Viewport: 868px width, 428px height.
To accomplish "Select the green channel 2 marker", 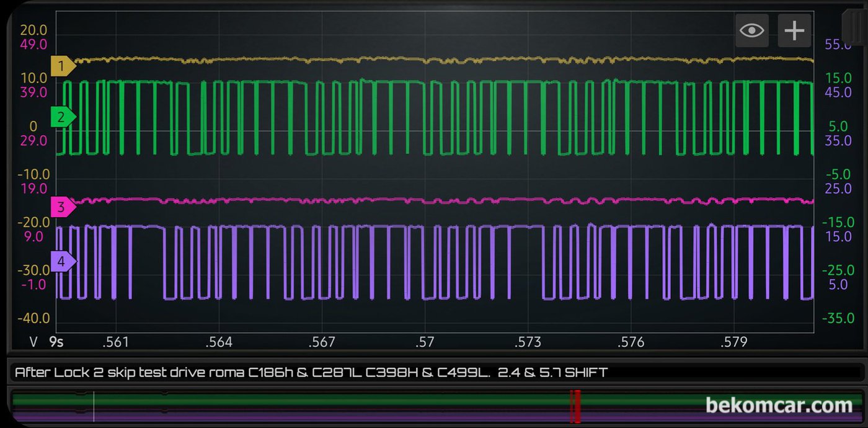I will click(x=63, y=117).
